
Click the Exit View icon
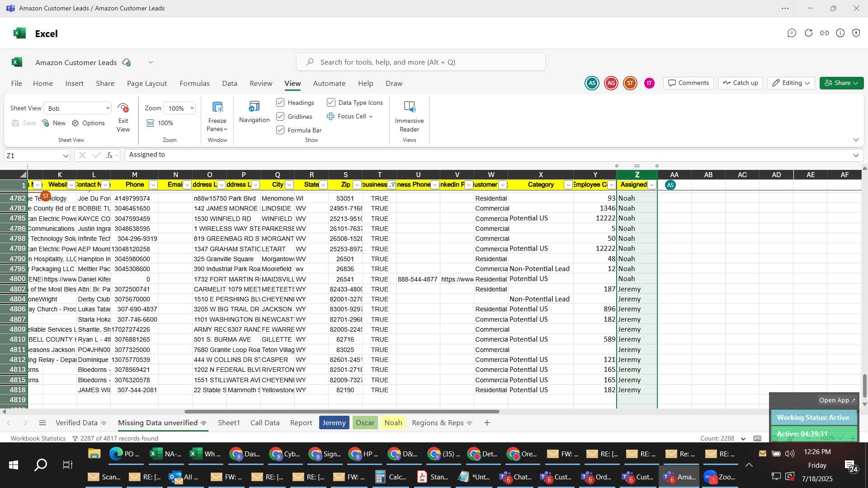pos(123,108)
